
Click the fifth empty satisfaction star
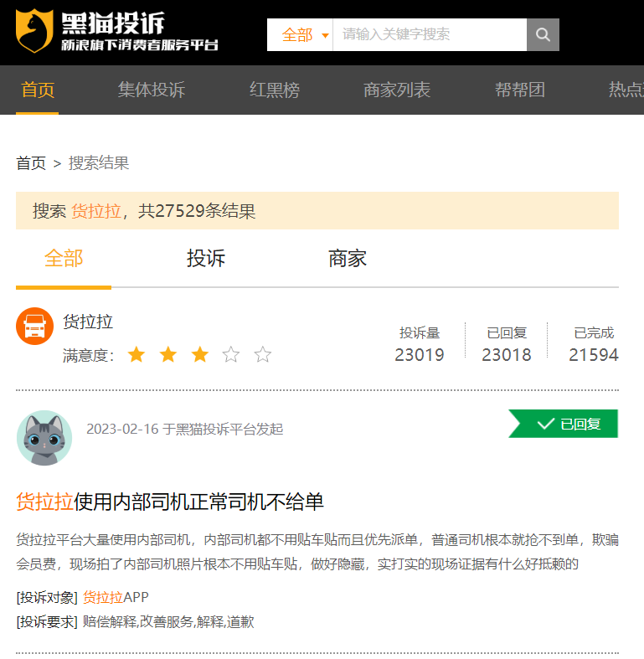coord(263,354)
